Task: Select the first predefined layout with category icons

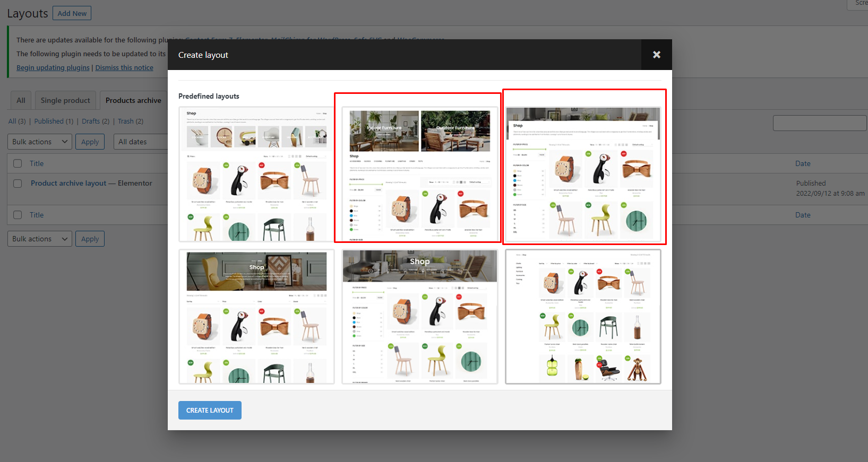Action: pos(256,175)
